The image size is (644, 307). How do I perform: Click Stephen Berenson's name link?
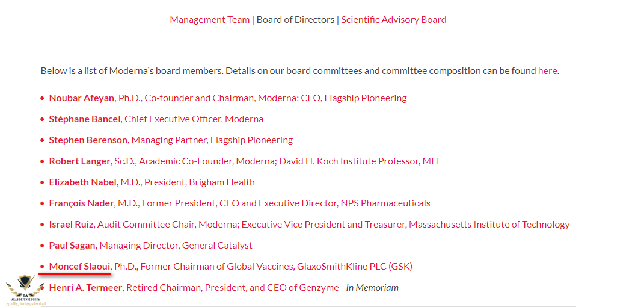tap(88, 140)
